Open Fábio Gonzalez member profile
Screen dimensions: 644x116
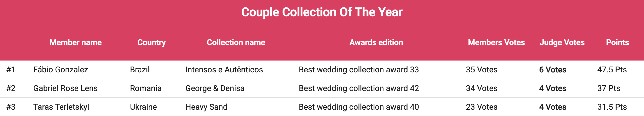point(61,70)
